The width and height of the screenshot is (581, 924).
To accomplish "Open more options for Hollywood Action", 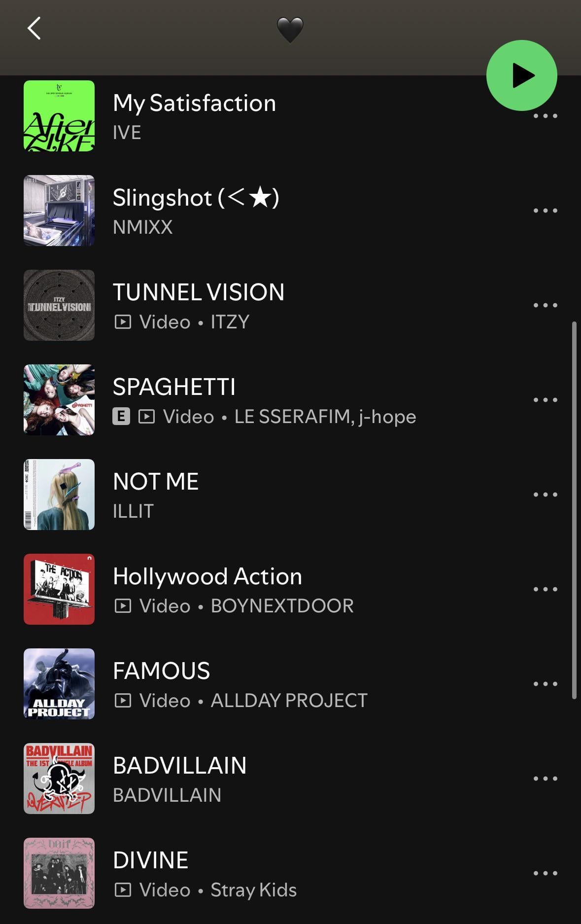I will 545,589.
